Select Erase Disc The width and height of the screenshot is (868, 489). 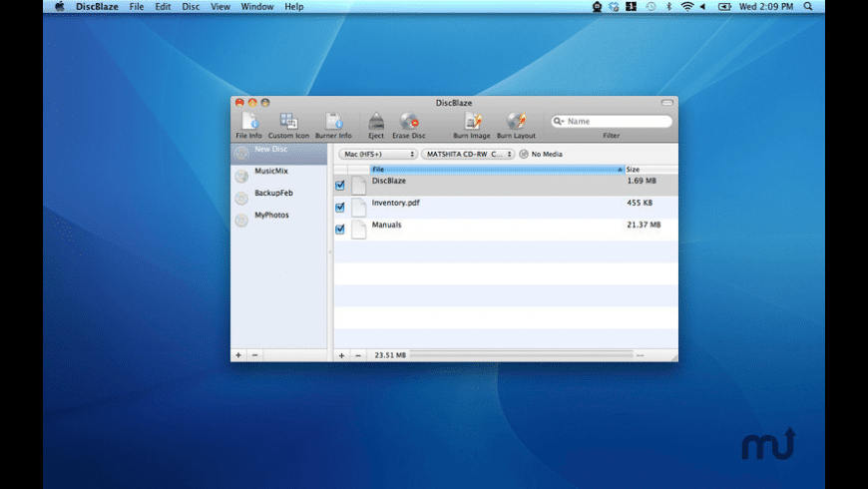click(x=409, y=126)
